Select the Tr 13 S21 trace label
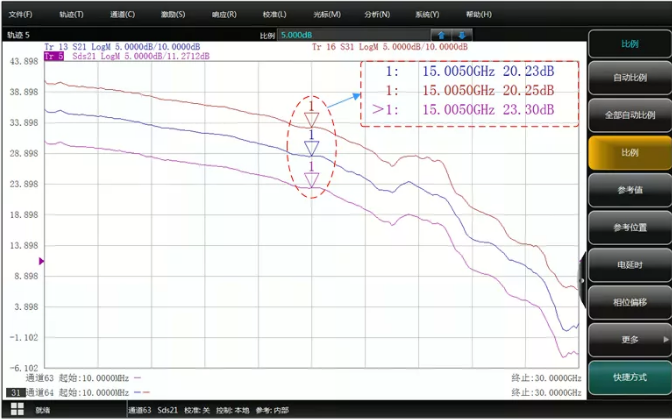The width and height of the screenshot is (672, 419). [x=122, y=47]
